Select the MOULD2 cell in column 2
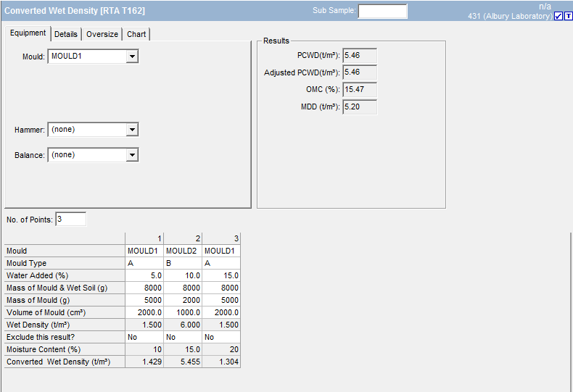The image size is (573, 392). (183, 251)
